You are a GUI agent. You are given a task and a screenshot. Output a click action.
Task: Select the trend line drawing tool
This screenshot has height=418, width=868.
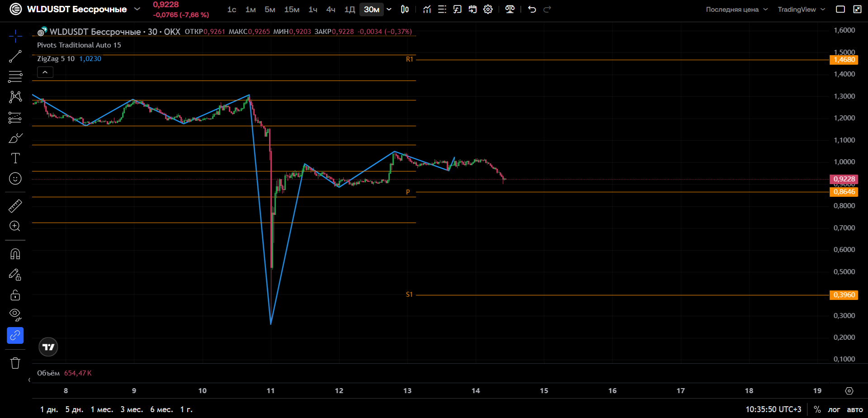coord(15,56)
